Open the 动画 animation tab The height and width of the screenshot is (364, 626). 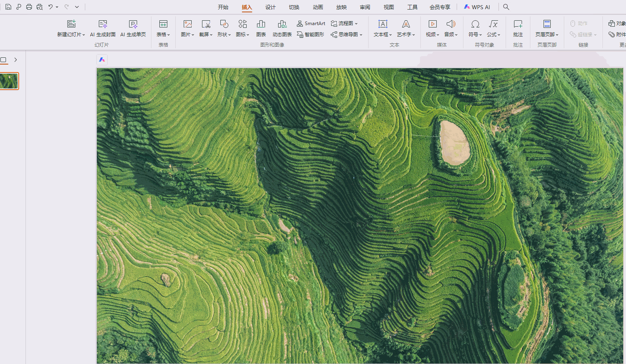pyautogui.click(x=318, y=7)
